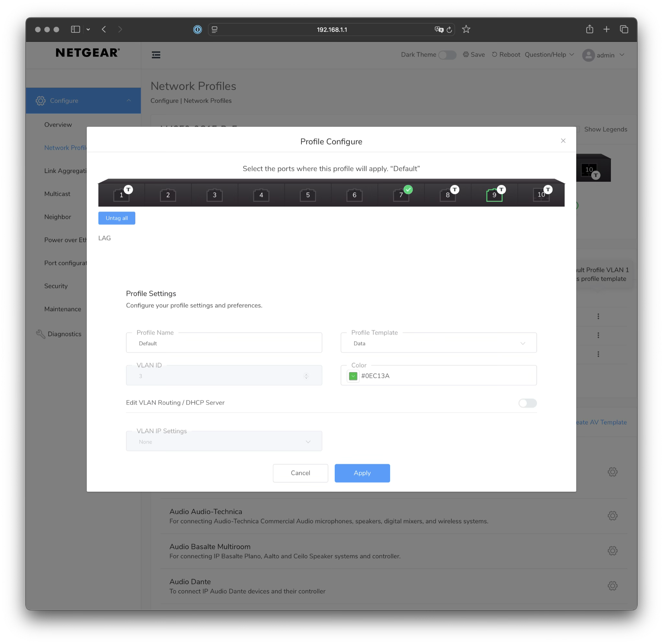Select Network Profiles in the sidebar
663x644 pixels.
(66, 147)
